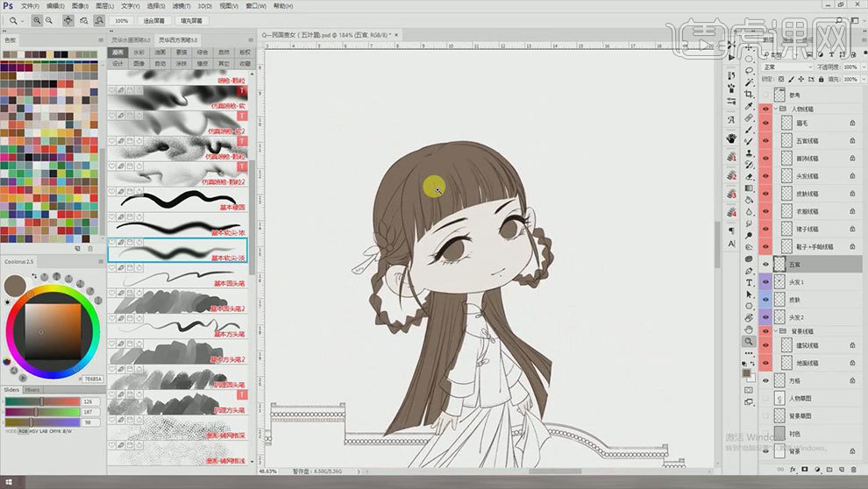The height and width of the screenshot is (489, 868).
Task: Select the 收藏 brush category
Action: point(245,64)
